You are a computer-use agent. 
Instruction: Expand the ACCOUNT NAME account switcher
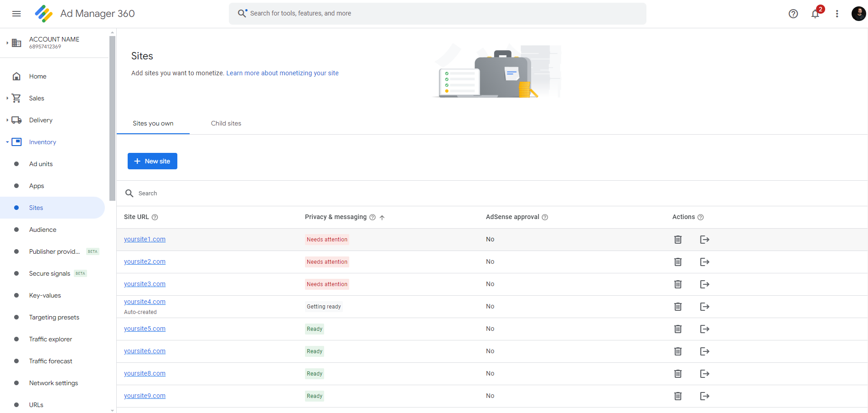point(6,42)
